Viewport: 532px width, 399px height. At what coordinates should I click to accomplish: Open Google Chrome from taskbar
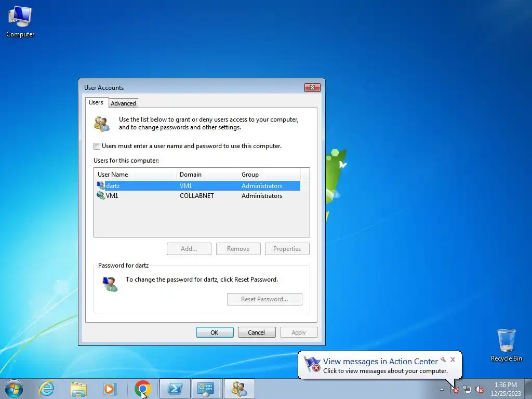pos(142,389)
